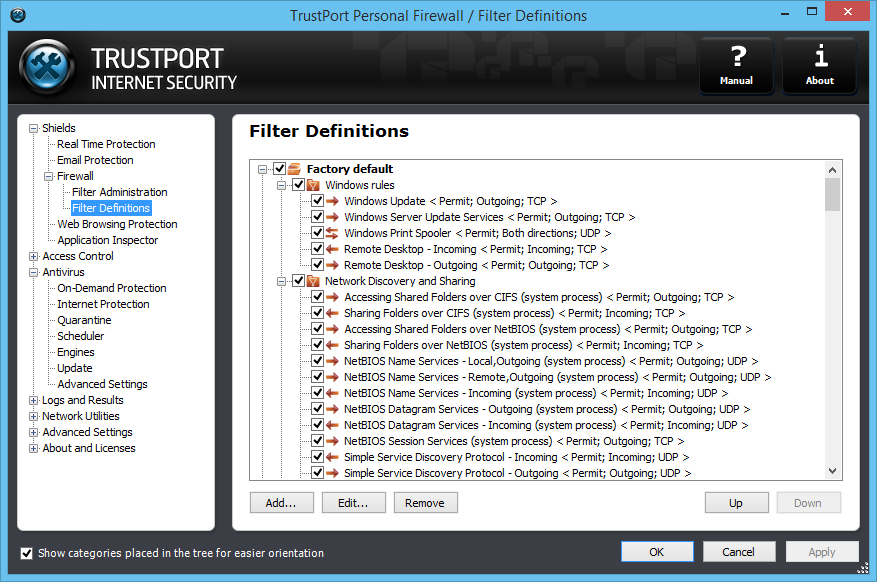Image resolution: width=877 pixels, height=582 pixels.
Task: Click arrow icon of NetBIOS Datagram Services - Incoming
Action: [x=332, y=425]
